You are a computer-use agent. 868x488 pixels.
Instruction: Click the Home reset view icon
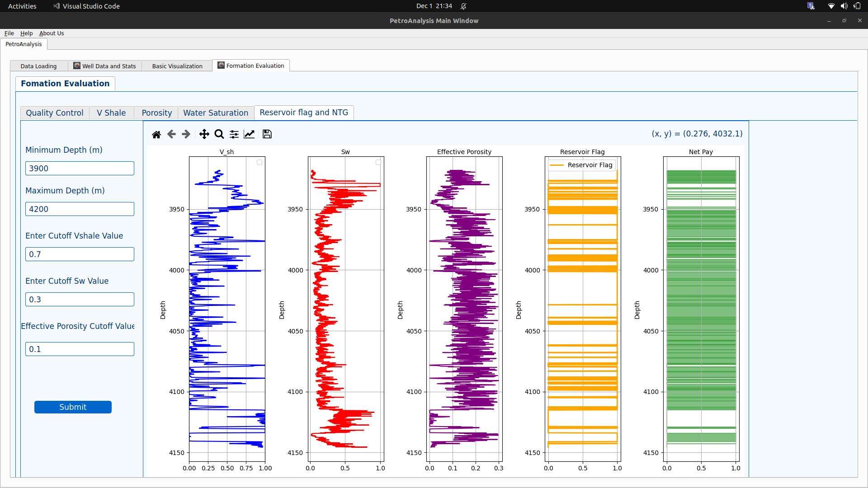pyautogui.click(x=156, y=134)
